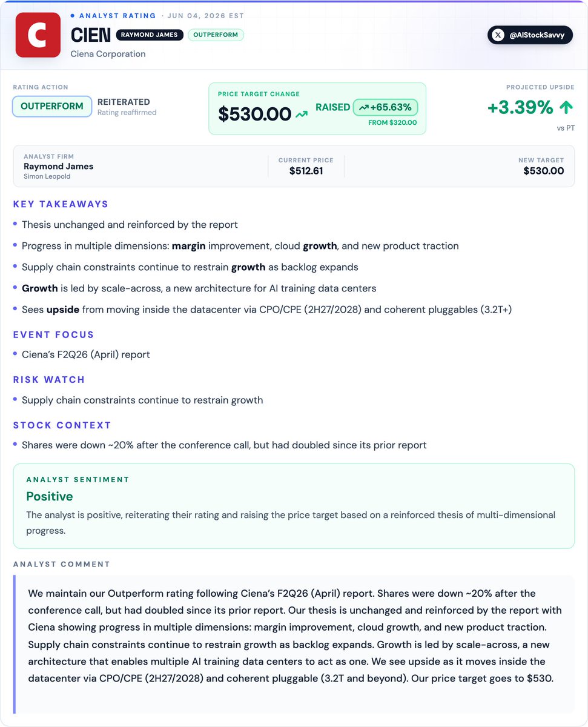Click the RISK WATCH section heading
The image size is (588, 727).
click(x=49, y=380)
